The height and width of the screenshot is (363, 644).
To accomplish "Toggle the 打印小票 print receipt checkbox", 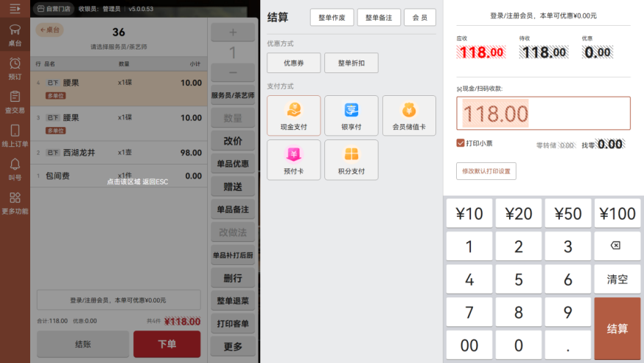I will click(461, 143).
